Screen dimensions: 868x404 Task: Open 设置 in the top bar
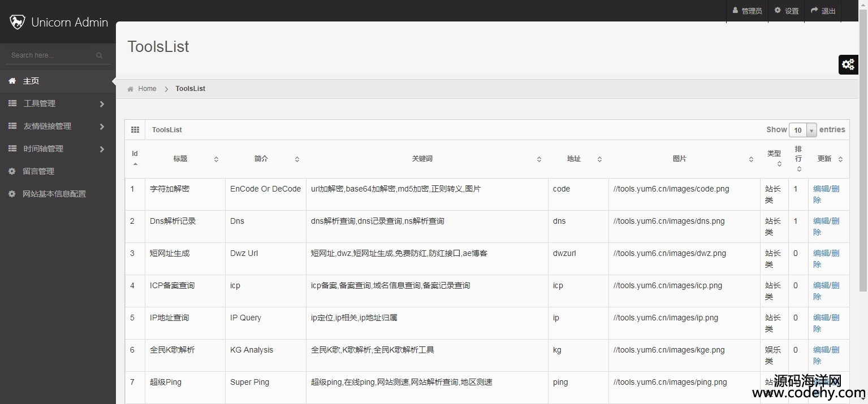coord(787,11)
